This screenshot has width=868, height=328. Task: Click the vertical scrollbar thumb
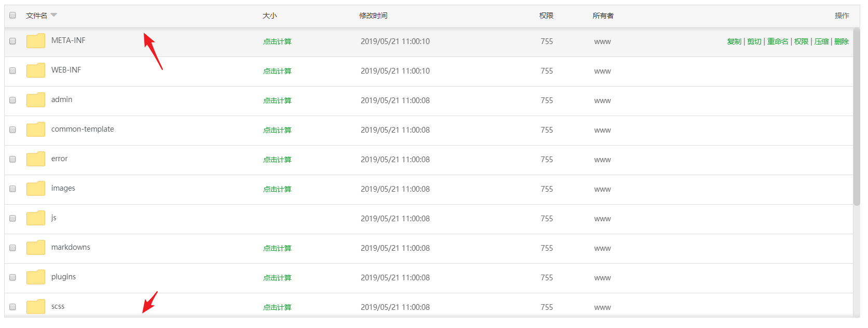coord(856,117)
